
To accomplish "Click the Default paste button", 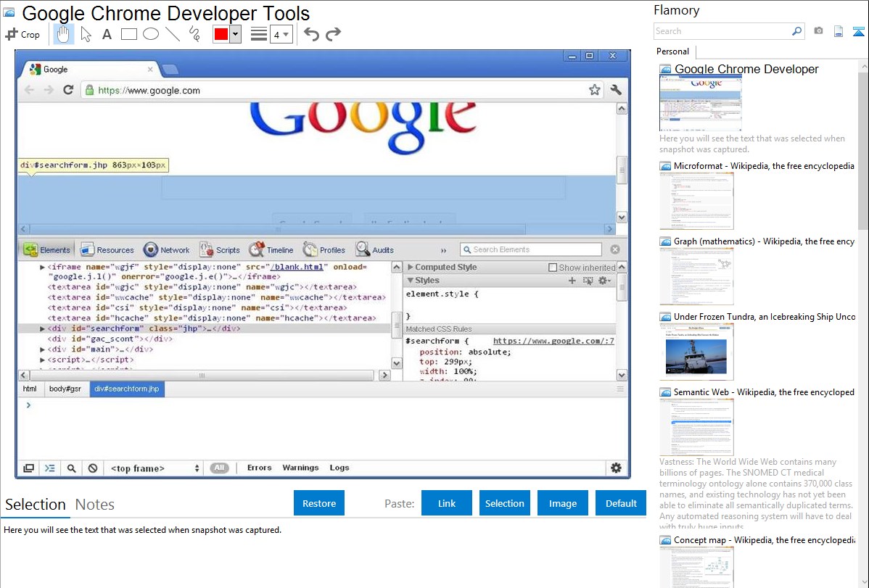I will point(621,503).
